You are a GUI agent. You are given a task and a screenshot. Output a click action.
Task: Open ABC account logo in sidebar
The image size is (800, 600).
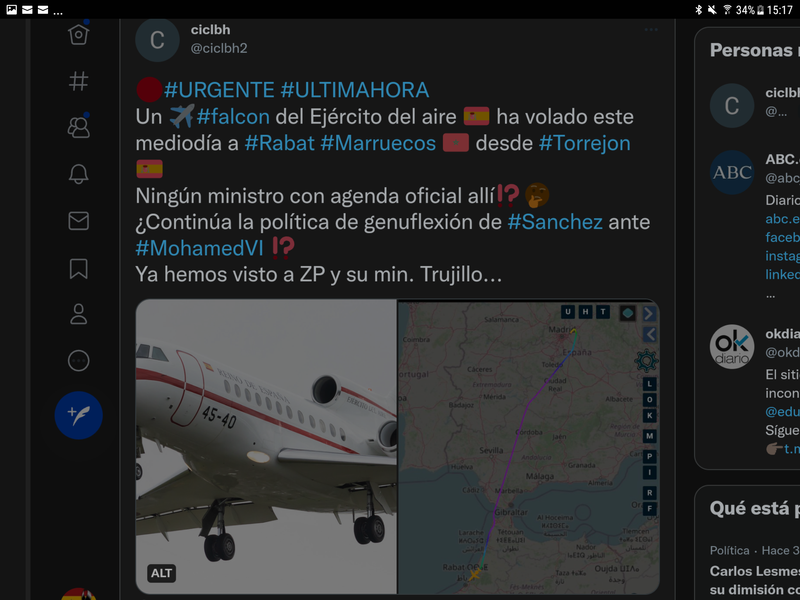pyautogui.click(x=732, y=172)
